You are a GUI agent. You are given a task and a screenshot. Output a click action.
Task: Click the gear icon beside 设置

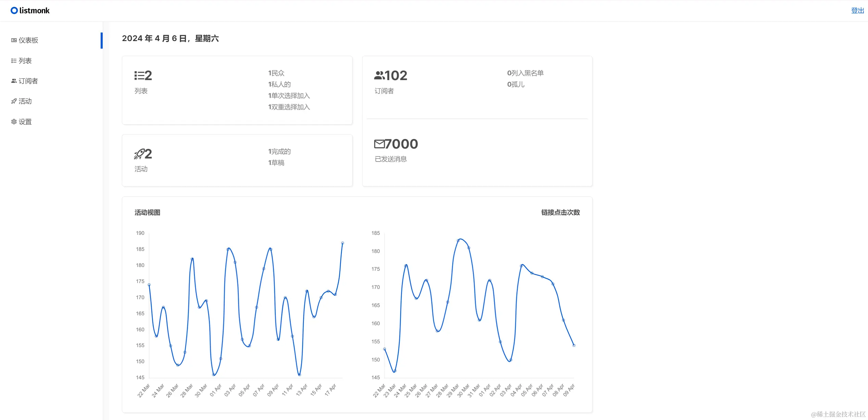coord(14,122)
